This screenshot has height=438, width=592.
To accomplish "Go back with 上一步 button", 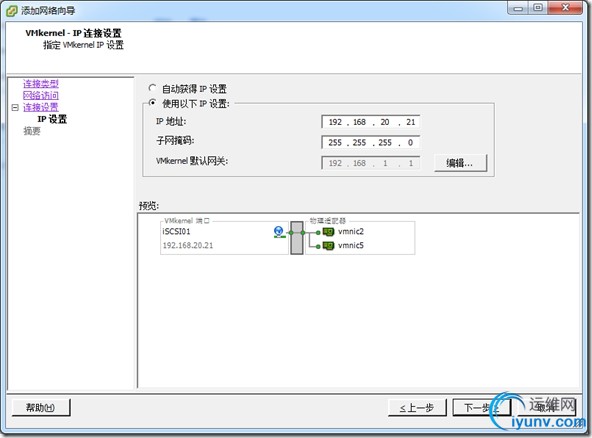I will point(417,408).
